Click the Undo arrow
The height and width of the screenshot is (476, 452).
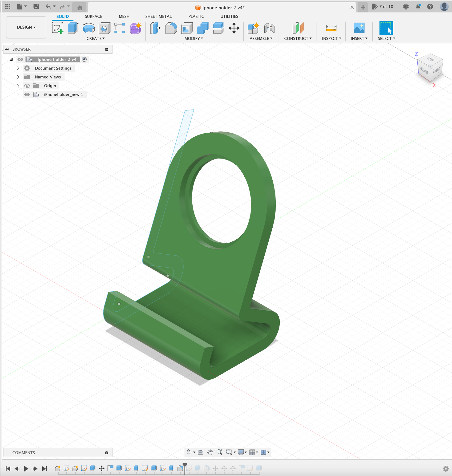pos(48,7)
